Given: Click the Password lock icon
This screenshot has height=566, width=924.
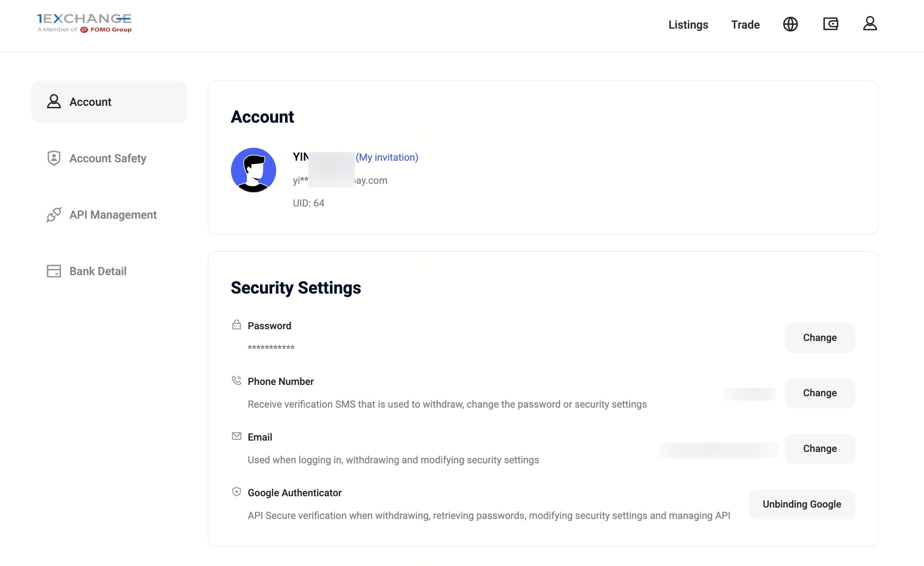Looking at the screenshot, I should [236, 325].
